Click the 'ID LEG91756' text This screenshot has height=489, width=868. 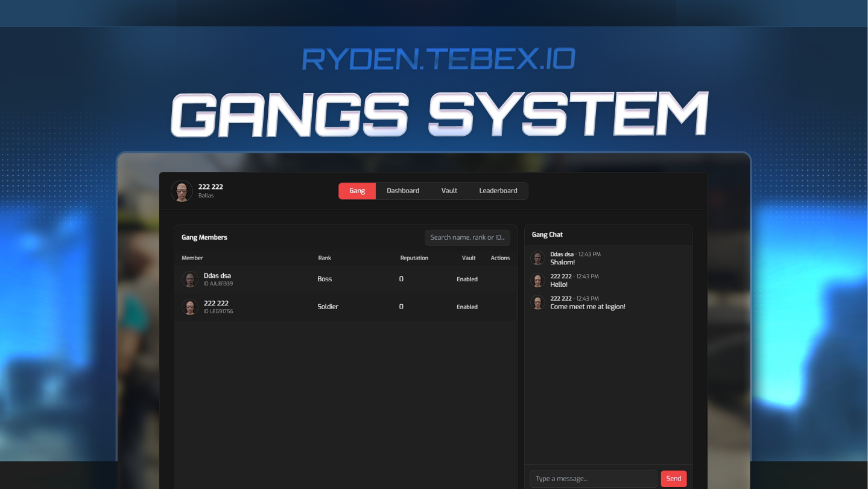[x=218, y=312]
